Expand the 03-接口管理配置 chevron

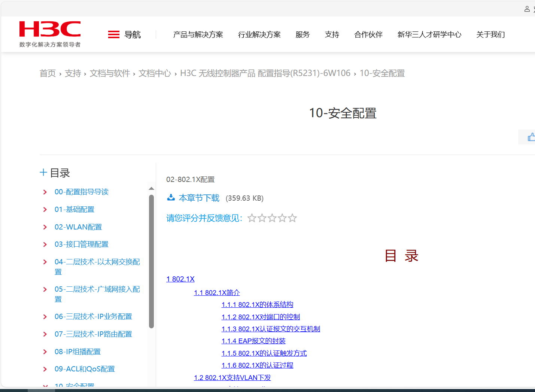coord(45,244)
